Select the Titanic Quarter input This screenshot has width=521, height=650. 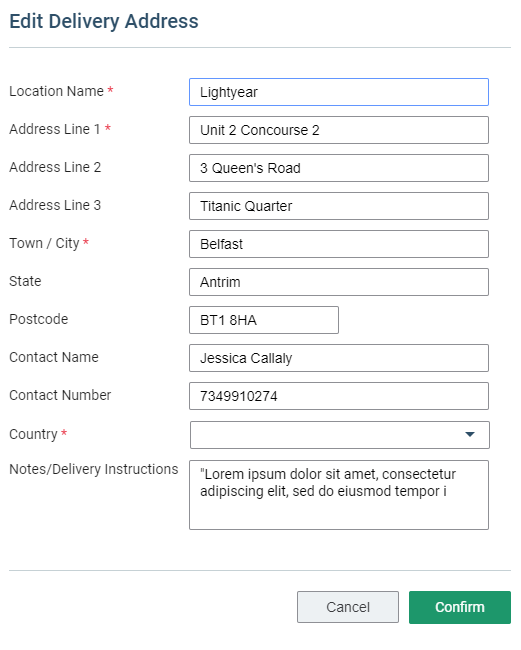coord(339,206)
